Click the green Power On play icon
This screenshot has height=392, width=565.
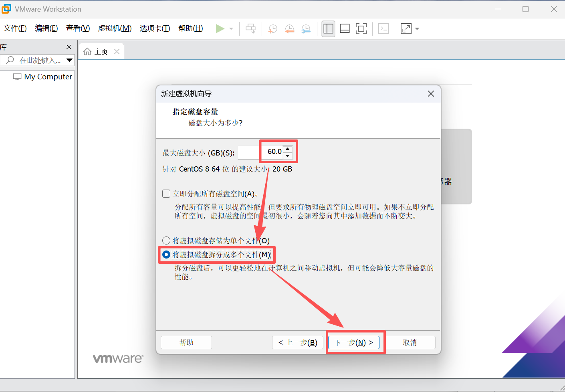tap(220, 28)
